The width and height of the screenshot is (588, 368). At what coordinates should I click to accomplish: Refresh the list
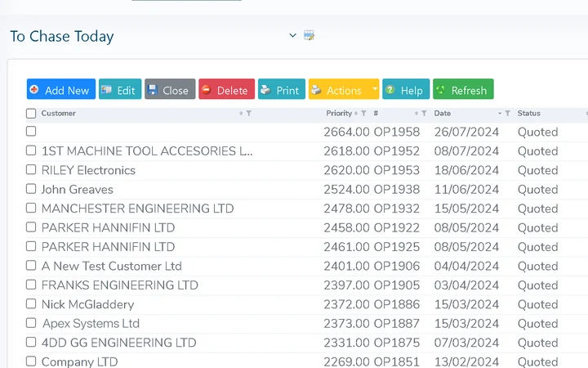[463, 89]
